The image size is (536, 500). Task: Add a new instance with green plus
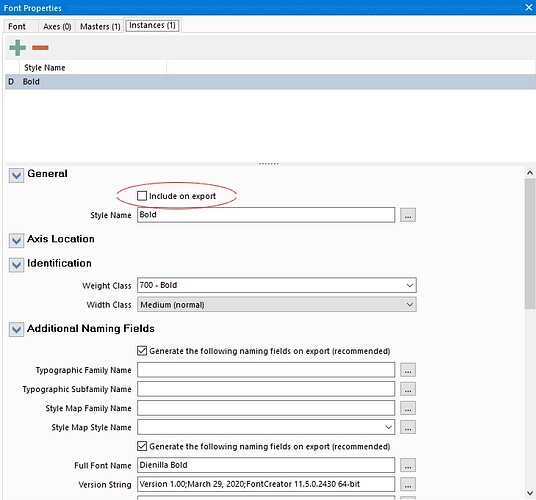(x=17, y=48)
